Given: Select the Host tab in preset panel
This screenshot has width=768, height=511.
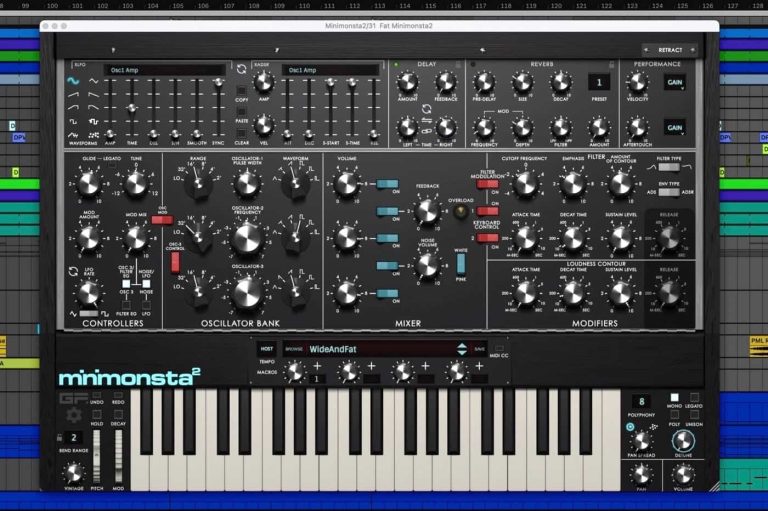Looking at the screenshot, I should (x=265, y=349).
